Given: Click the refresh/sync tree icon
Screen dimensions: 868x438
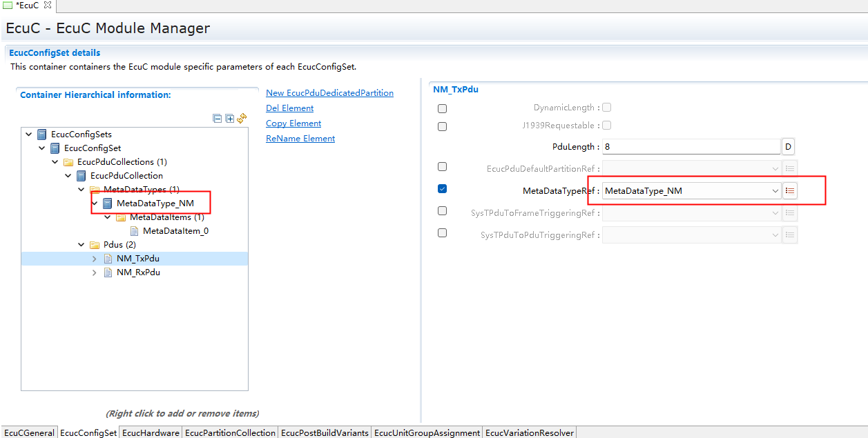Looking at the screenshot, I should pos(242,119).
